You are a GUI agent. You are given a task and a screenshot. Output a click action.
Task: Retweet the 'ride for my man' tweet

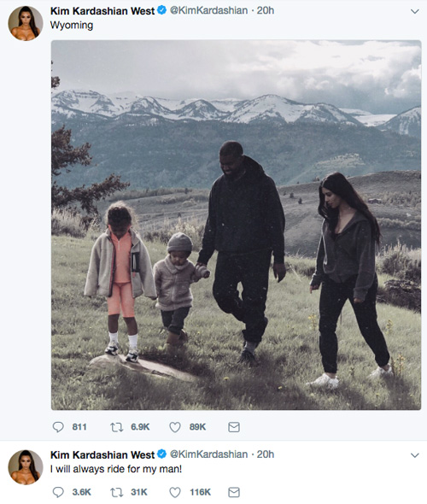click(117, 492)
